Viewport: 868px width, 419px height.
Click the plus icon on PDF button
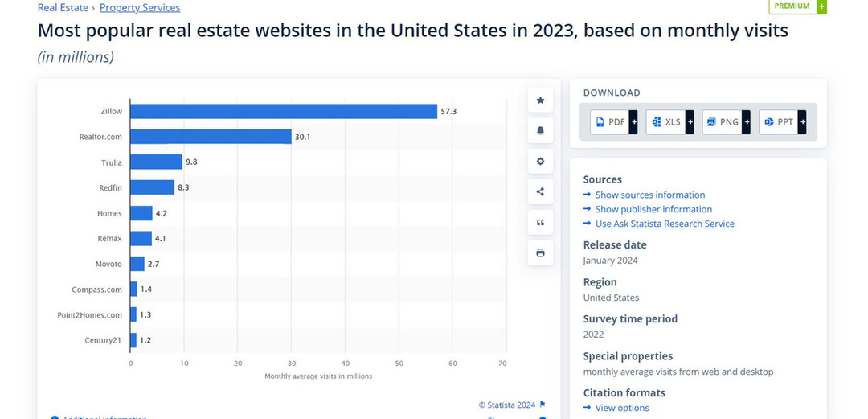(x=633, y=122)
